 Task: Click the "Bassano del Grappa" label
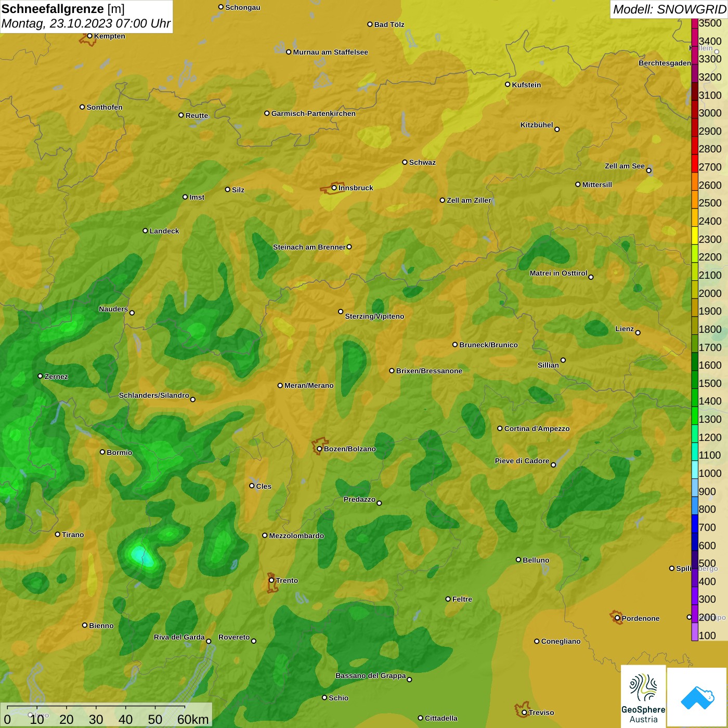[x=371, y=675]
